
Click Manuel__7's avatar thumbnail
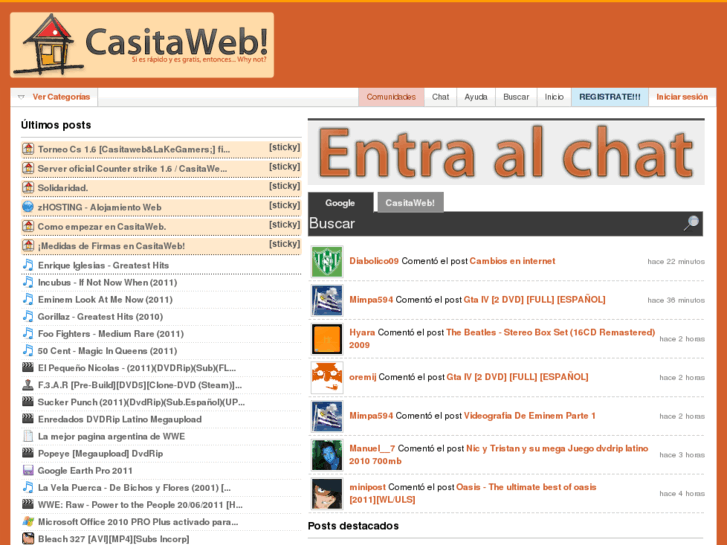(327, 455)
